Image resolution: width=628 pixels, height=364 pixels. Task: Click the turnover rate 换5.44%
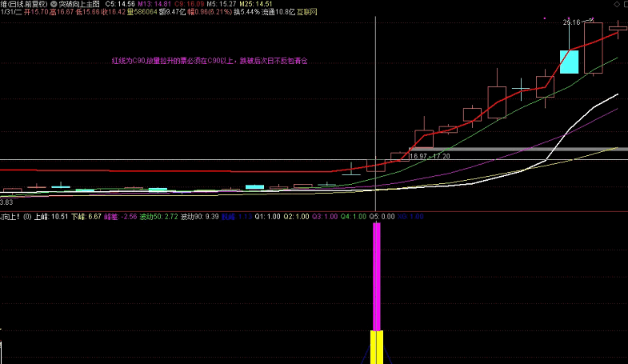pos(246,12)
